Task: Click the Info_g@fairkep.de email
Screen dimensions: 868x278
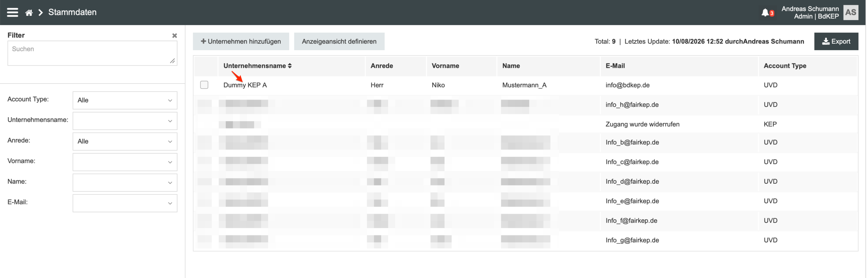Action: [632, 240]
